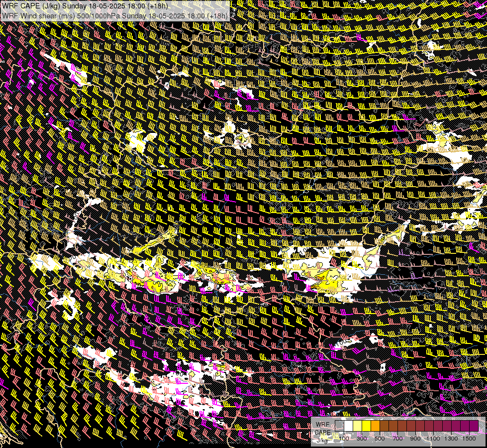Select the white CAPE legend swatch

[349, 426]
